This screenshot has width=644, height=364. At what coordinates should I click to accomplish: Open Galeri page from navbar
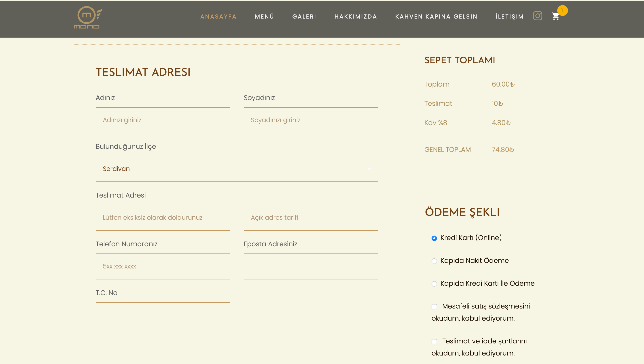(x=304, y=17)
